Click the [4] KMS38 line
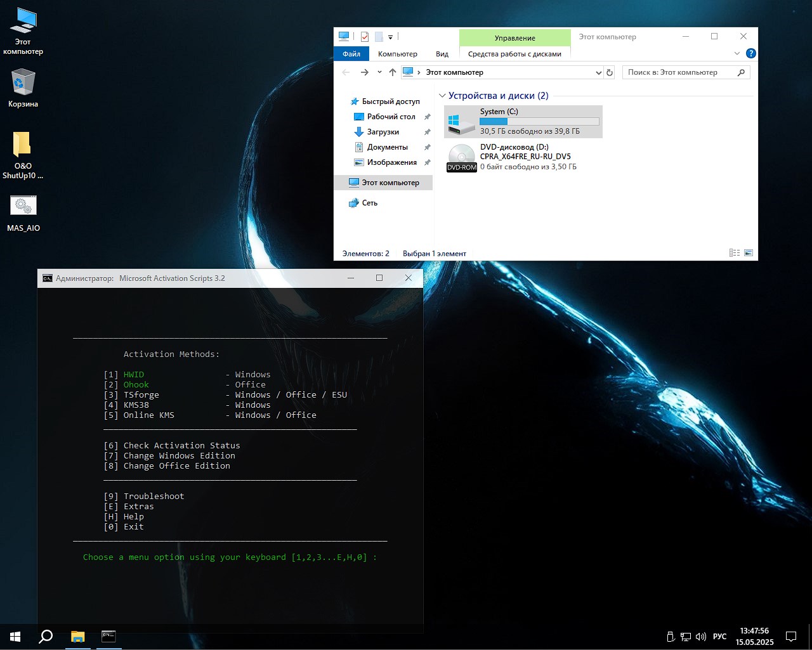Screen dimensions: 812x650 pyautogui.click(x=187, y=405)
